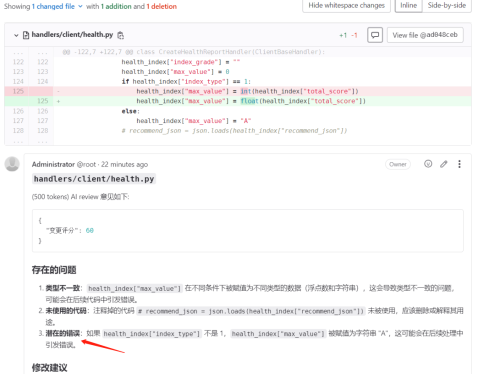Click the comment-on-file speech bubble icon
Screen dimensions: 500x374
(375, 35)
